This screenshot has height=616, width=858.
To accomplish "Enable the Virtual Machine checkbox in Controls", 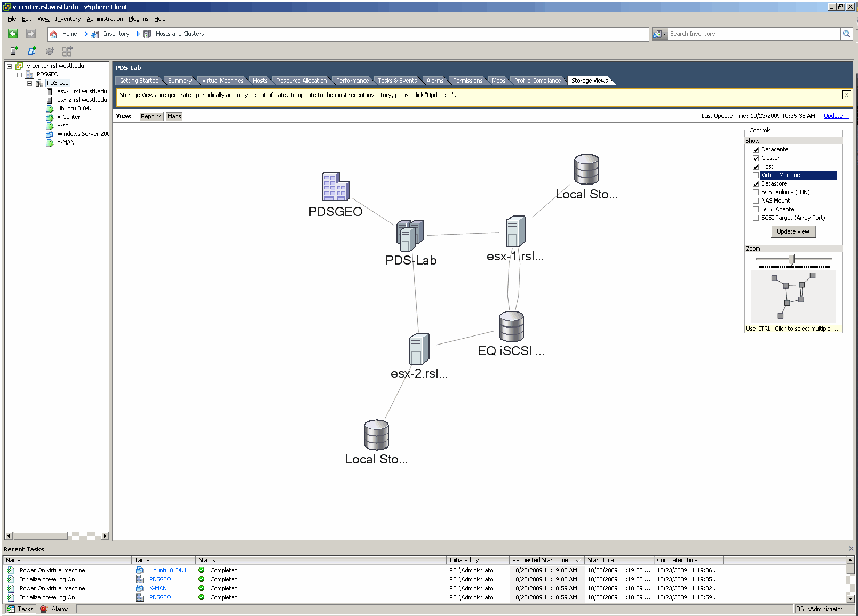I will [x=756, y=175].
